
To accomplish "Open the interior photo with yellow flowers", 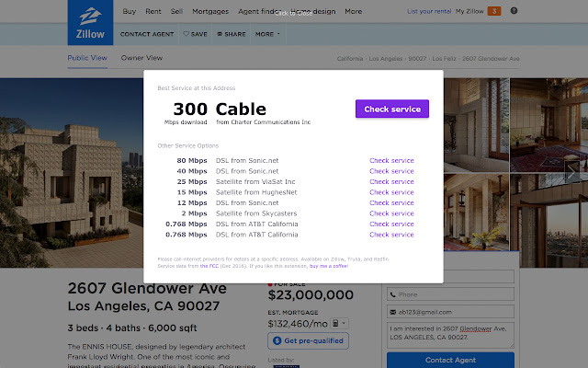I will (x=476, y=213).
